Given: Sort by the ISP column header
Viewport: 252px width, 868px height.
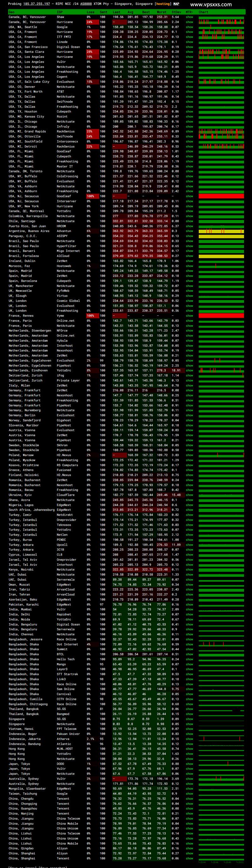Looking at the screenshot, I should [60, 12].
